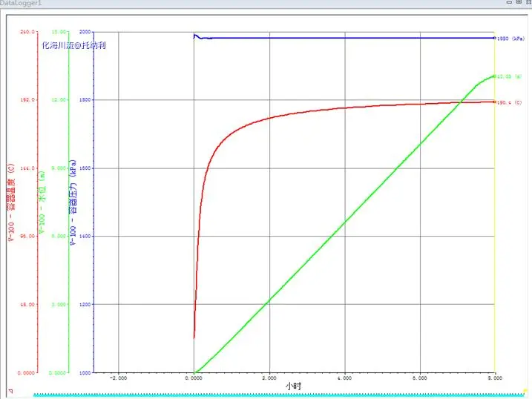The height and width of the screenshot is (399, 532).
Task: Click the green axis '9.000' tick label
Action: (x=59, y=168)
